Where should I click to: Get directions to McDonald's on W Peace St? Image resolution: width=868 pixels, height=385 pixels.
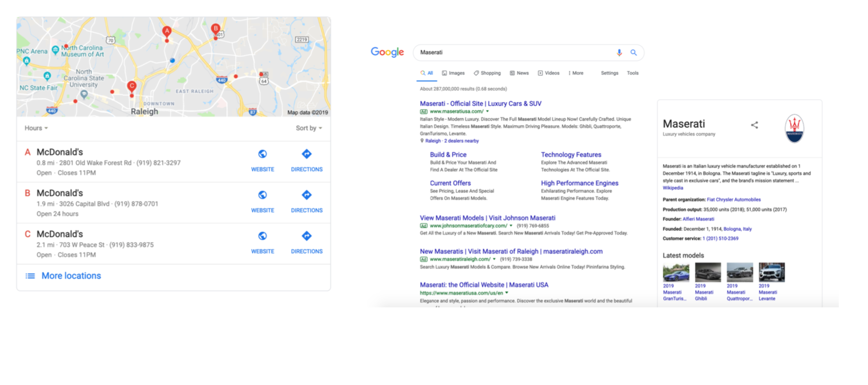point(307,242)
